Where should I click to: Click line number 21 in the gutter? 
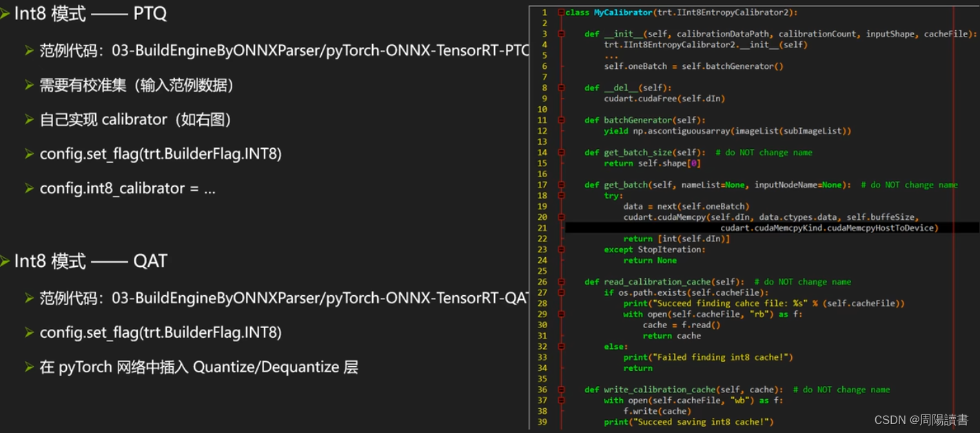pyautogui.click(x=542, y=228)
